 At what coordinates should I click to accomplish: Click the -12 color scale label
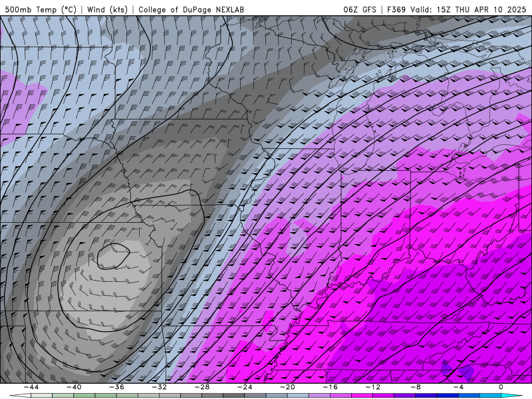click(x=373, y=387)
